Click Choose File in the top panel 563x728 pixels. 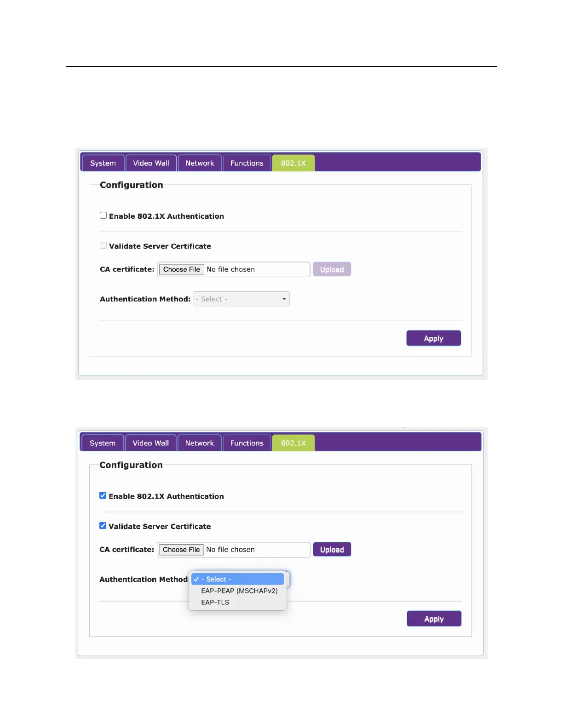182,269
